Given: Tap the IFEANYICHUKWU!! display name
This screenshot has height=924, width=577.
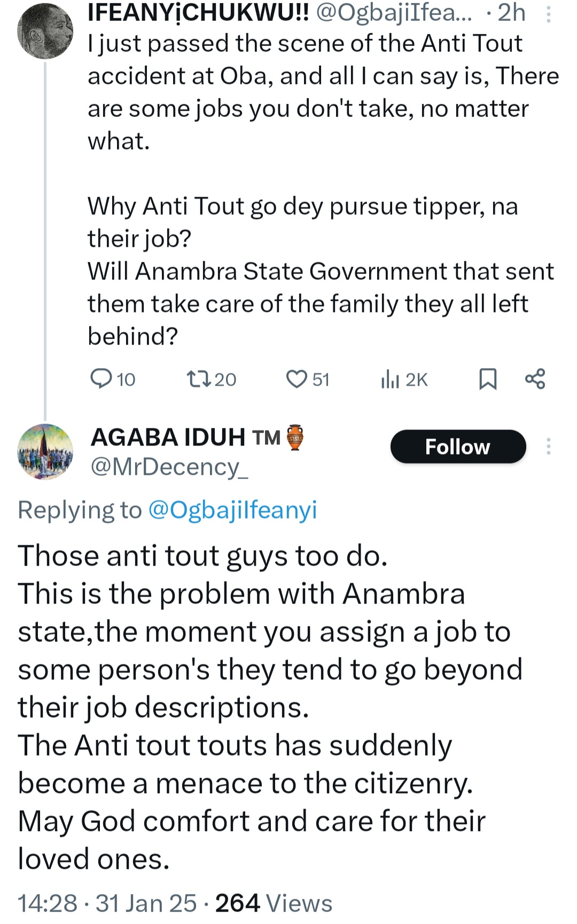Looking at the screenshot, I should pyautogui.click(x=198, y=13).
